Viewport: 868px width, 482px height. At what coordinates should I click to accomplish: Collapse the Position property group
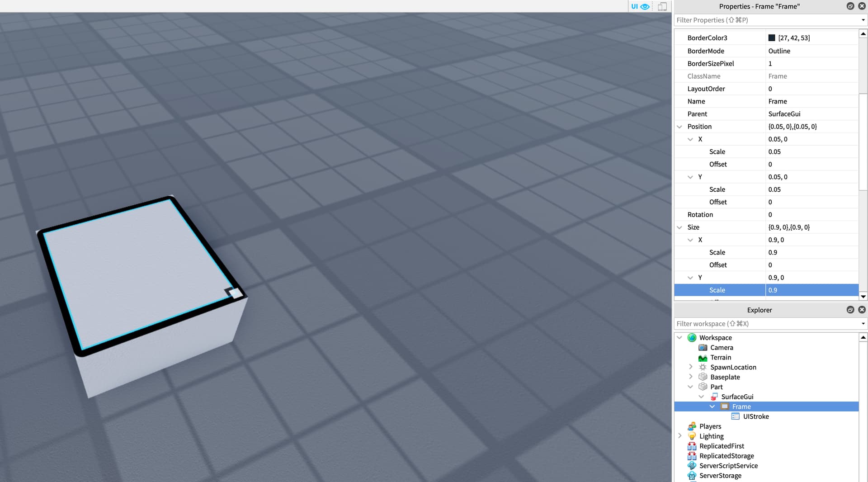pyautogui.click(x=679, y=127)
